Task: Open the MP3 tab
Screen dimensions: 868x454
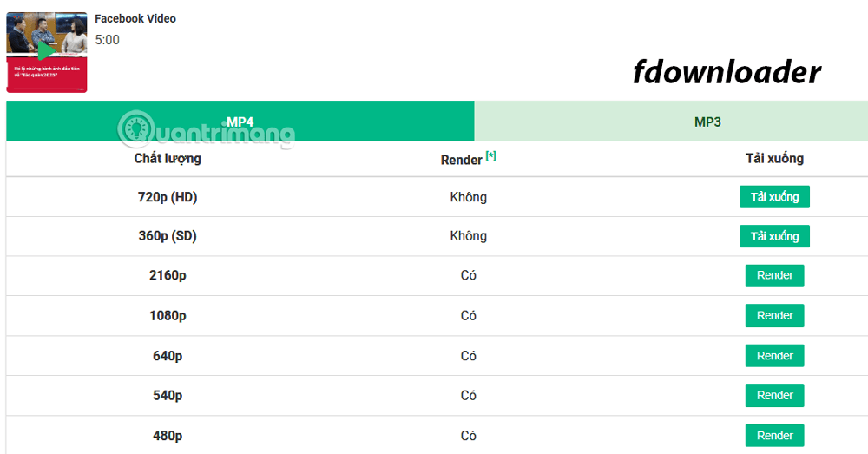Action: point(707,122)
